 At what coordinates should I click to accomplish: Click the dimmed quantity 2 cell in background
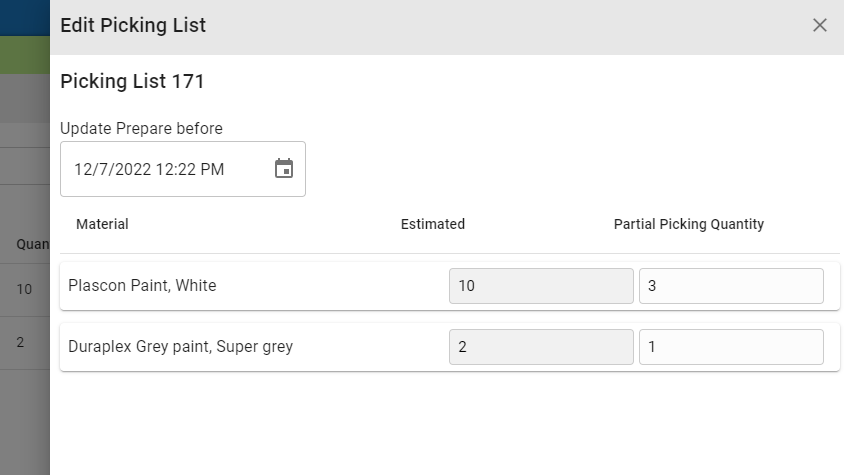click(20, 342)
